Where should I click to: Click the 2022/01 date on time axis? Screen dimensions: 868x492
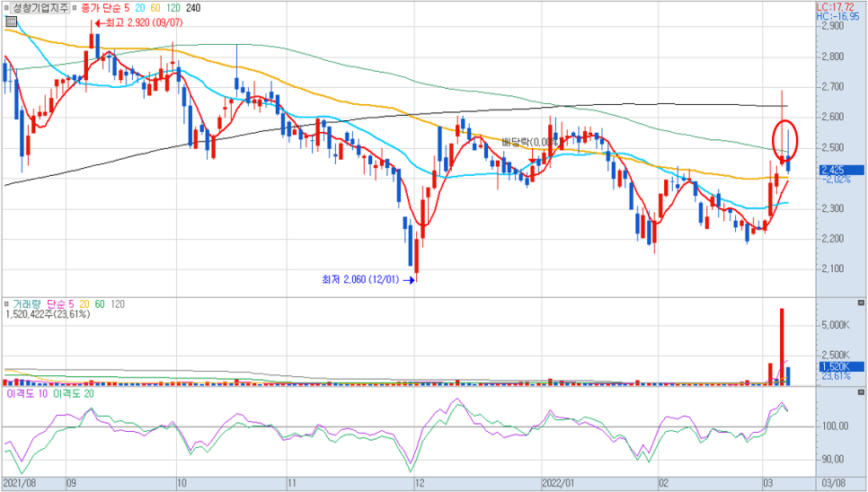pos(558,482)
